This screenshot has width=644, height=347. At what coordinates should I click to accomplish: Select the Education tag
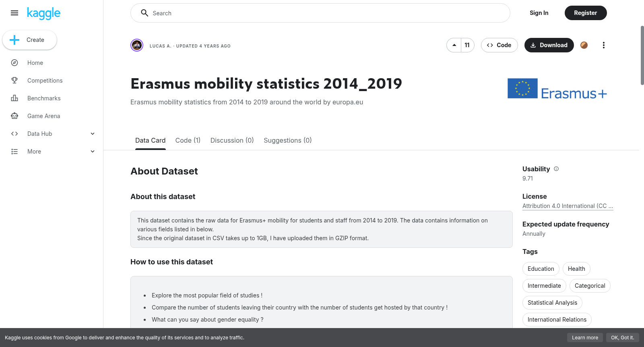coord(541,269)
